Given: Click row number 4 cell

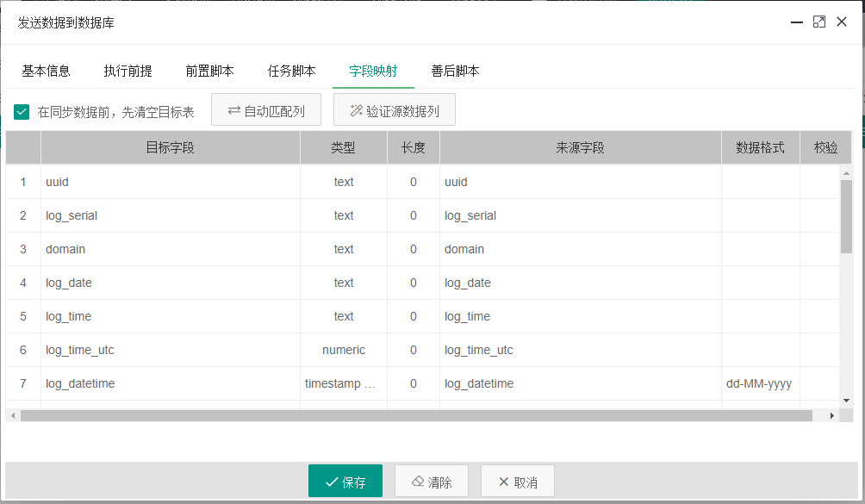Looking at the screenshot, I should pyautogui.click(x=23, y=283).
